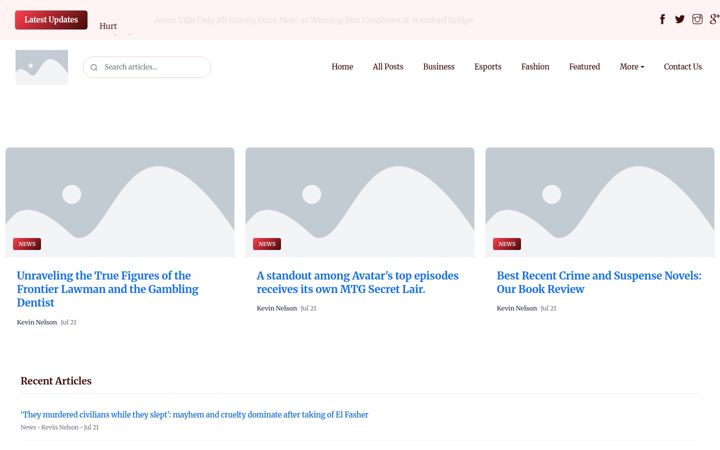This screenshot has width=720, height=450.
Task: Click Kevin Nelson under Crime Novels article
Action: tap(517, 308)
